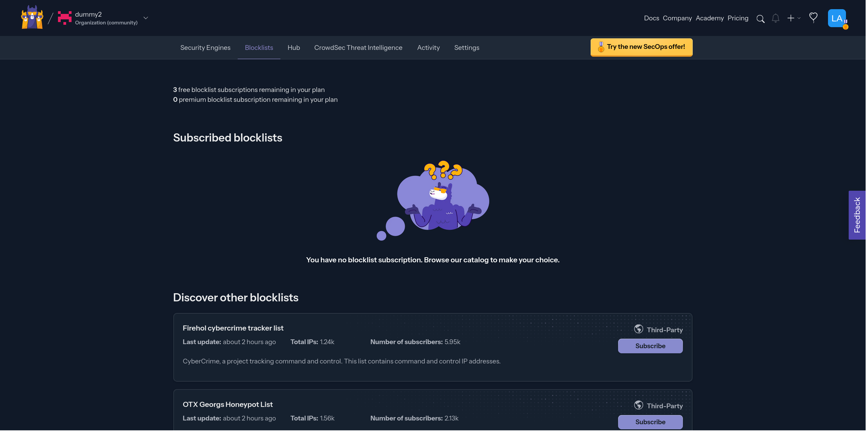Image resolution: width=868 pixels, height=431 pixels.
Task: Toggle the Settings navigation item
Action: [x=467, y=47]
